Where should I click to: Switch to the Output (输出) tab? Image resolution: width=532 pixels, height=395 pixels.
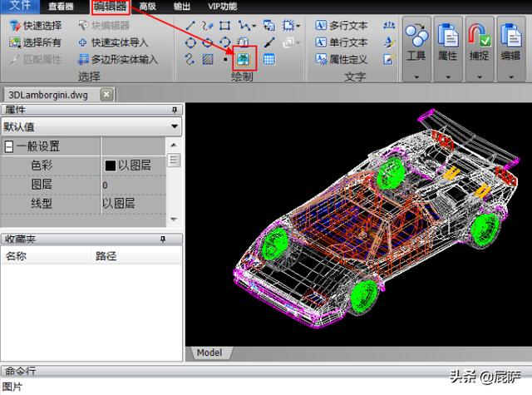point(181,7)
